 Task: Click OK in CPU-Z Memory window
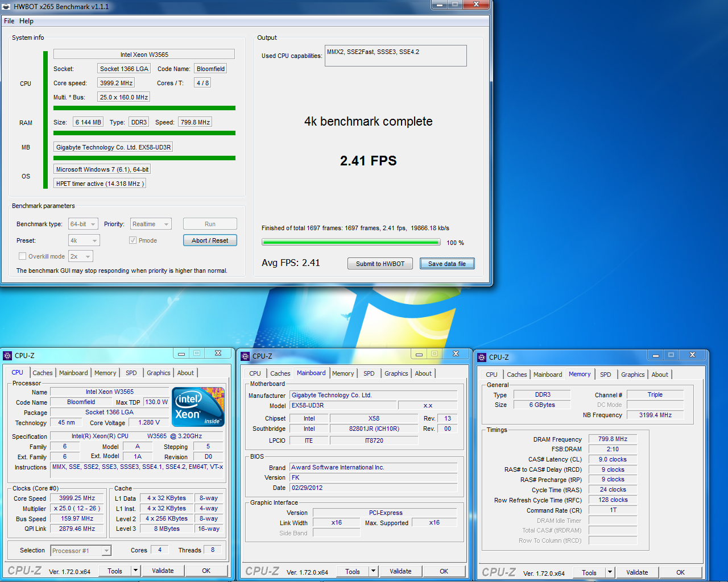(680, 572)
